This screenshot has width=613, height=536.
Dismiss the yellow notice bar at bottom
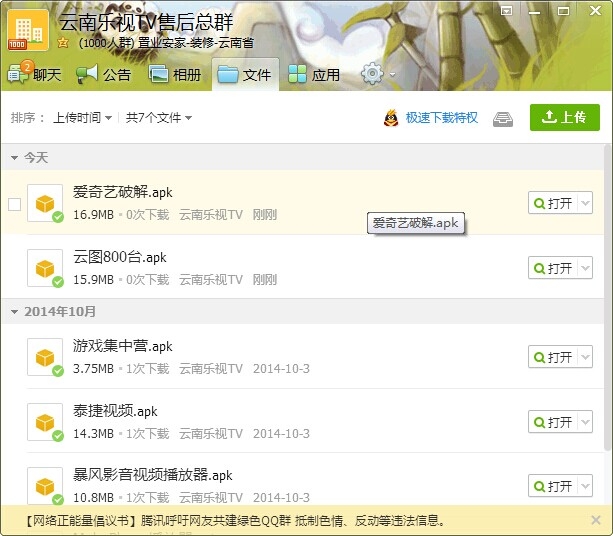[x=596, y=520]
